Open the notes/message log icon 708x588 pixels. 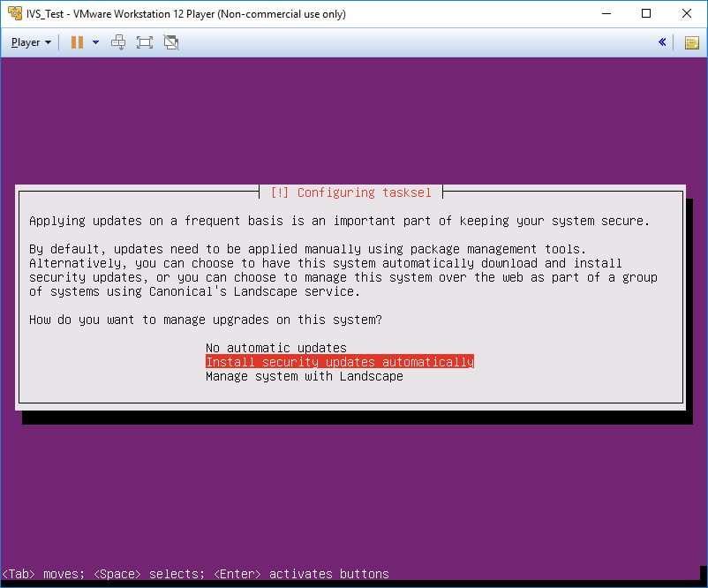691,43
